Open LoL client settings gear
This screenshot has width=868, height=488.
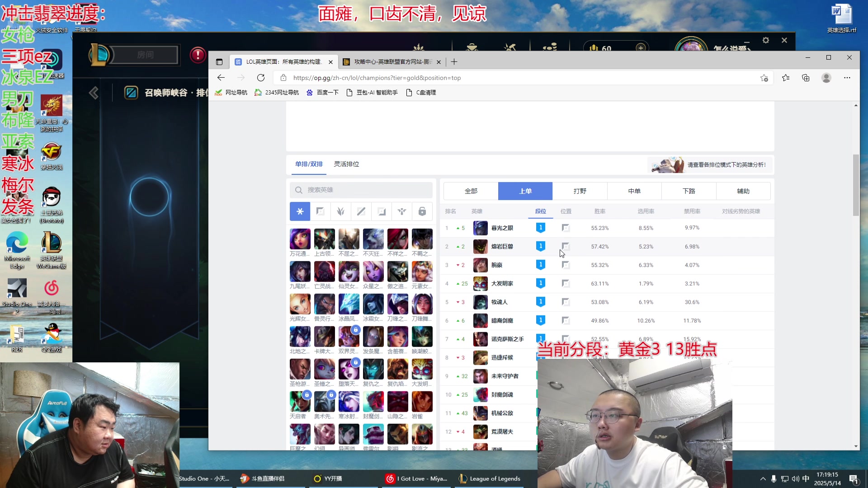pyautogui.click(x=765, y=40)
